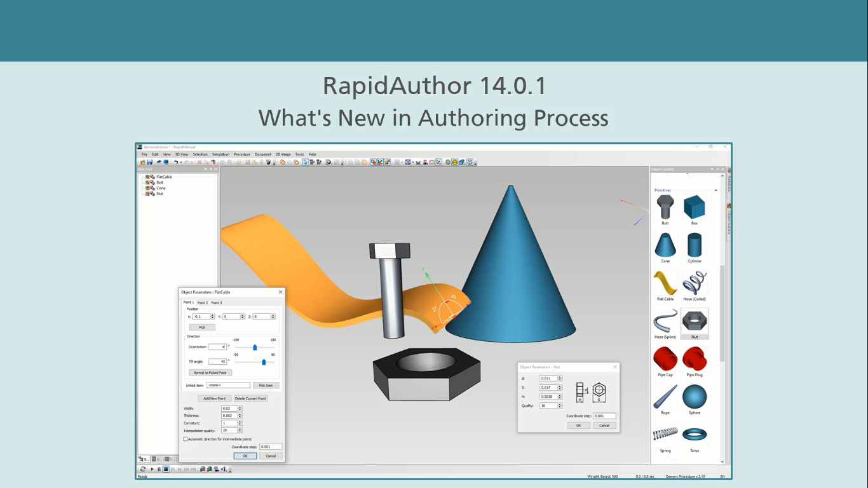
Task: Open the 2D Image menu
Action: (x=283, y=154)
